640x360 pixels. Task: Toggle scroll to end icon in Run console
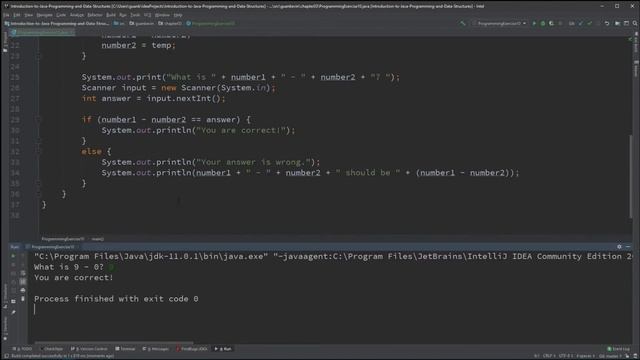click(22, 281)
